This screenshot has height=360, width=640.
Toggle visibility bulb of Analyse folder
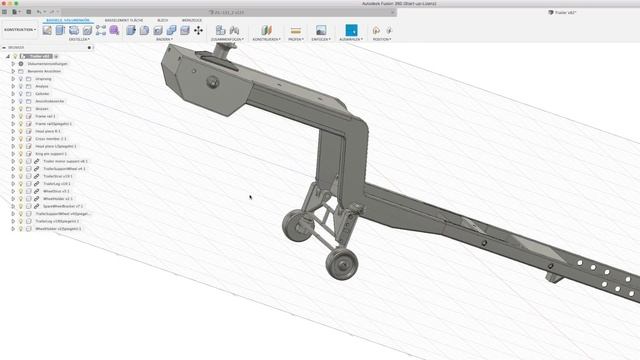coord(21,86)
